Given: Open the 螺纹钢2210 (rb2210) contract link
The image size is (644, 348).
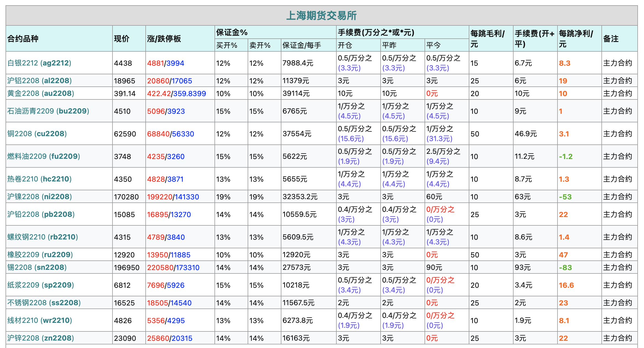Looking at the screenshot, I should tap(43, 237).
